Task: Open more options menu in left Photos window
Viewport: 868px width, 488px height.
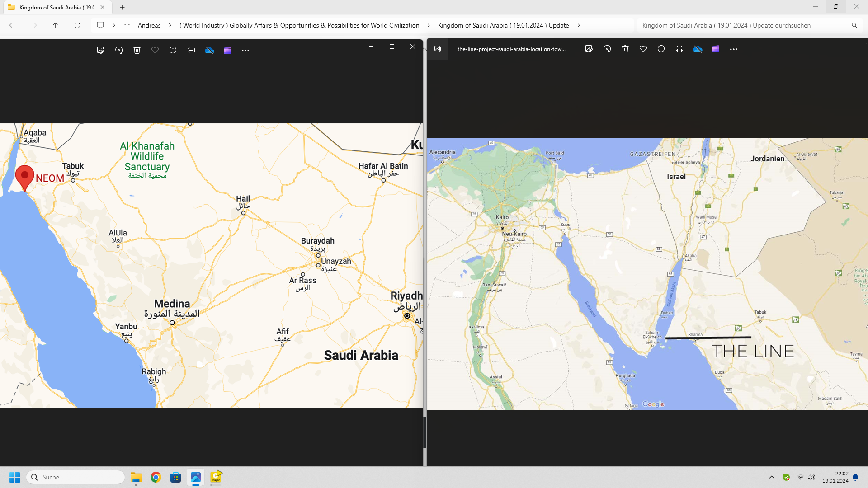Action: (245, 50)
